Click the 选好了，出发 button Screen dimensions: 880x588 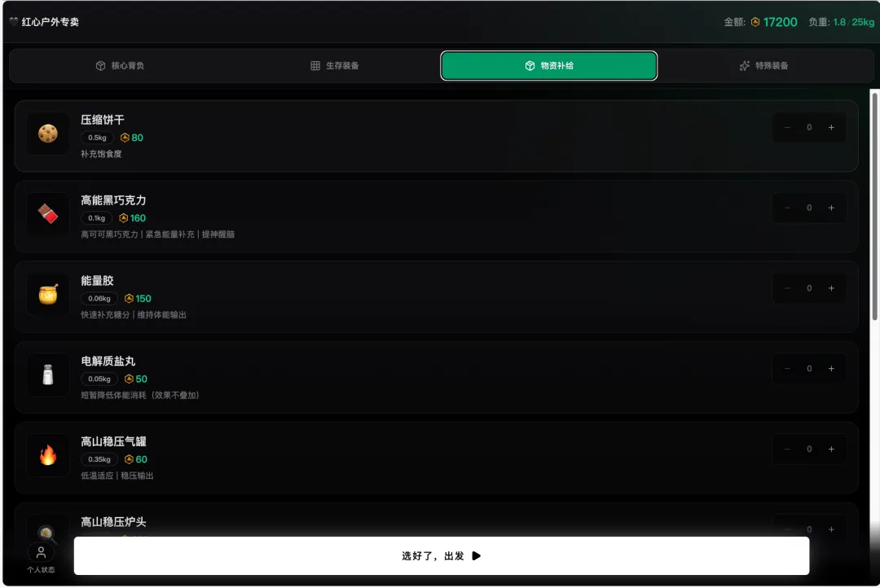coord(442,555)
